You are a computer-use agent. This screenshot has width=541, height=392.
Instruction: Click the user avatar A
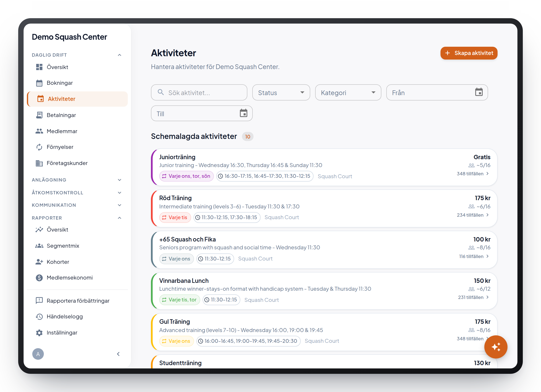(x=38, y=354)
